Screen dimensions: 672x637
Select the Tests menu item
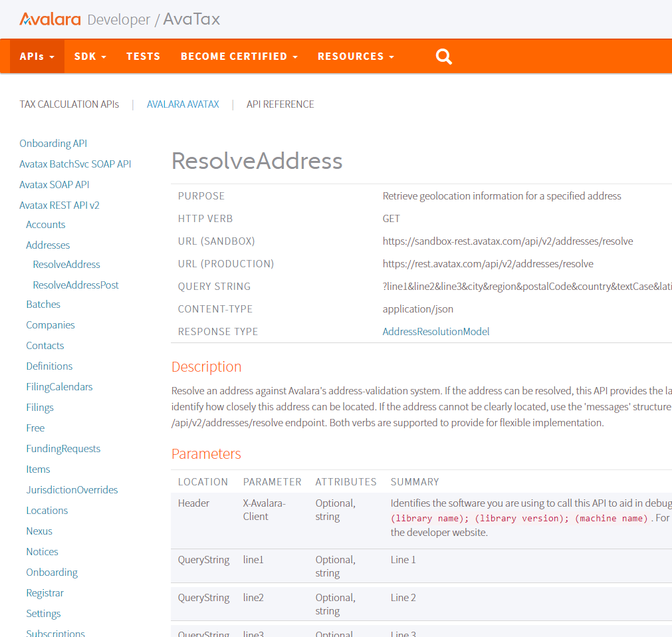[x=144, y=57]
